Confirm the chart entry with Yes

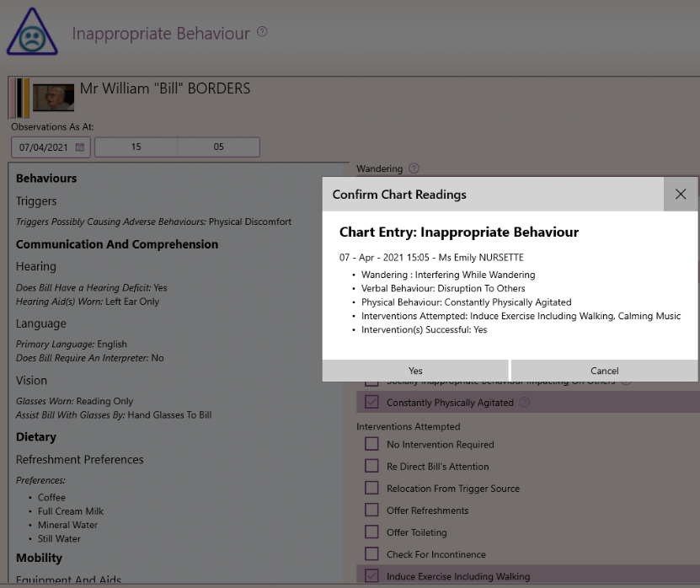(x=414, y=370)
